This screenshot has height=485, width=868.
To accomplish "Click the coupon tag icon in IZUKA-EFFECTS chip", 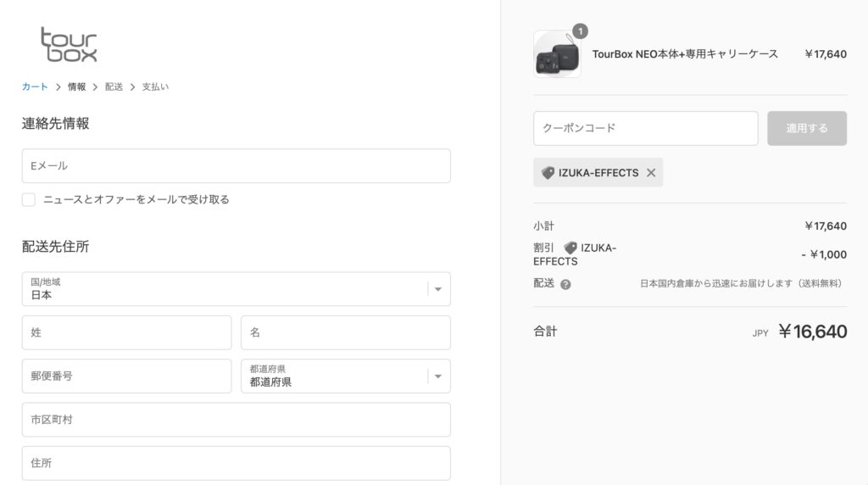I will [x=548, y=173].
